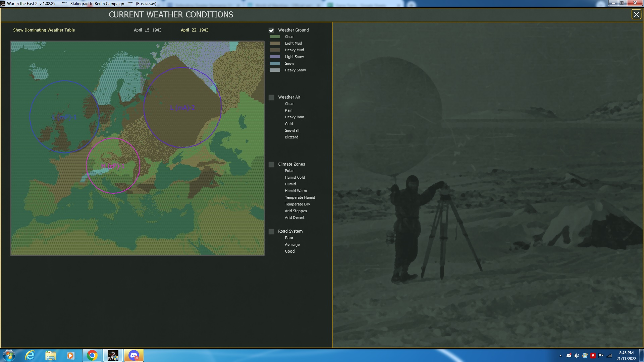Image resolution: width=644 pixels, height=362 pixels.
Task: Open the Windows Start menu
Action: [9, 355]
